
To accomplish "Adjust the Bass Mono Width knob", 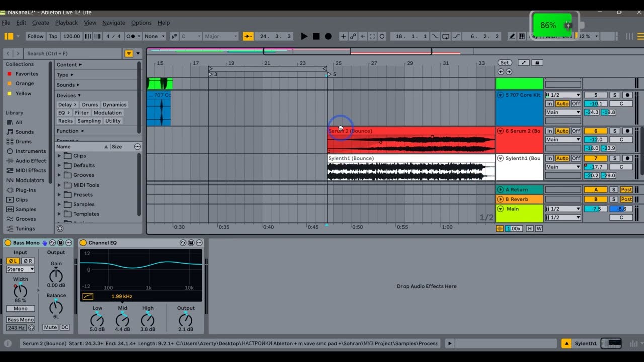I will [20, 291].
